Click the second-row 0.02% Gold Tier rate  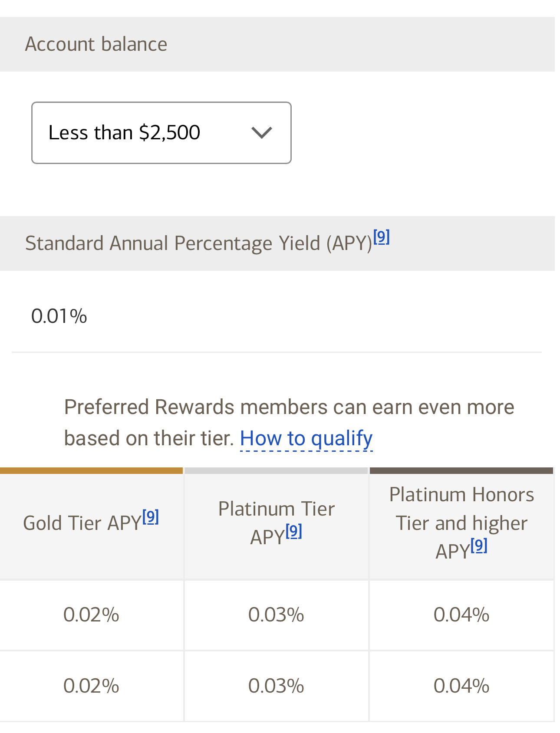pyautogui.click(x=91, y=686)
